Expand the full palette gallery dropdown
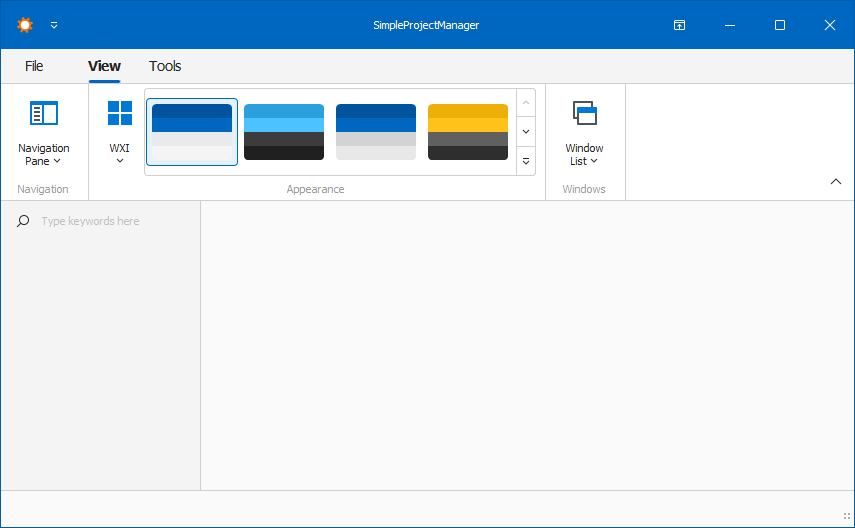This screenshot has width=855, height=528. pos(526,161)
